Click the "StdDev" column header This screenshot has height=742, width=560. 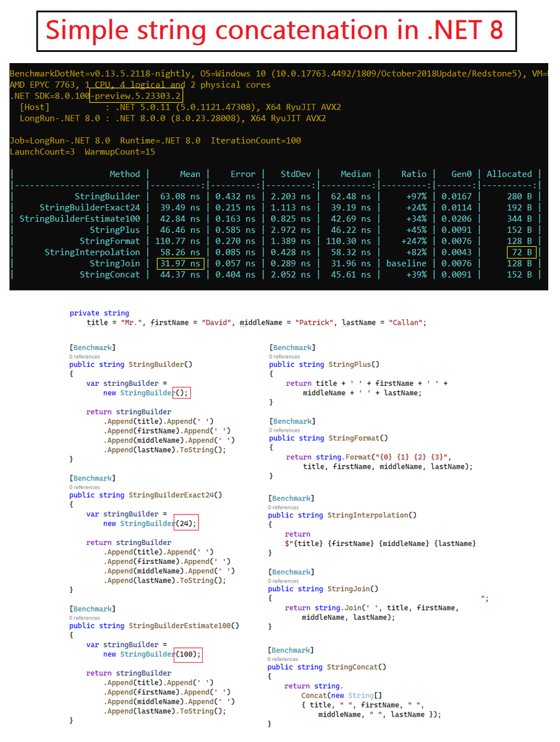pos(295,174)
